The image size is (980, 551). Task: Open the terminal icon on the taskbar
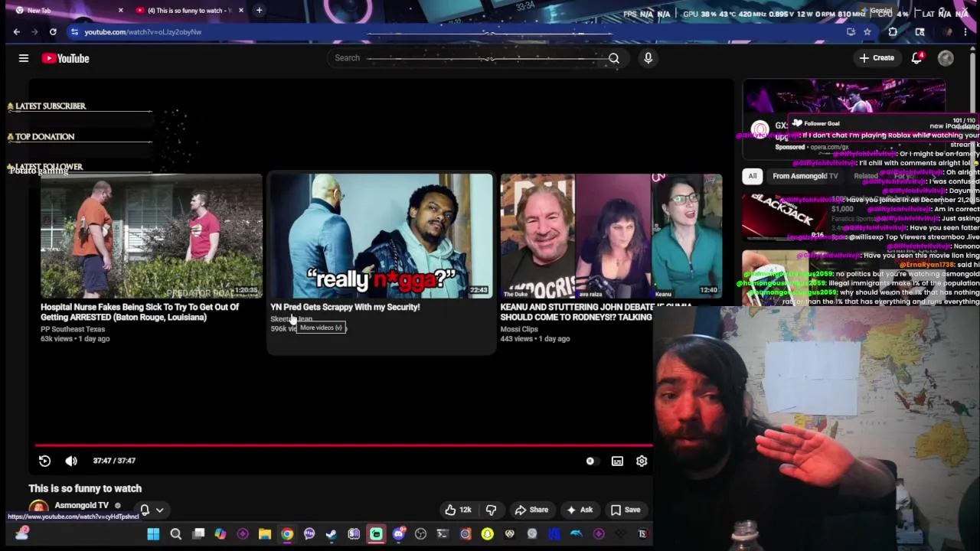pyautogui.click(x=443, y=534)
